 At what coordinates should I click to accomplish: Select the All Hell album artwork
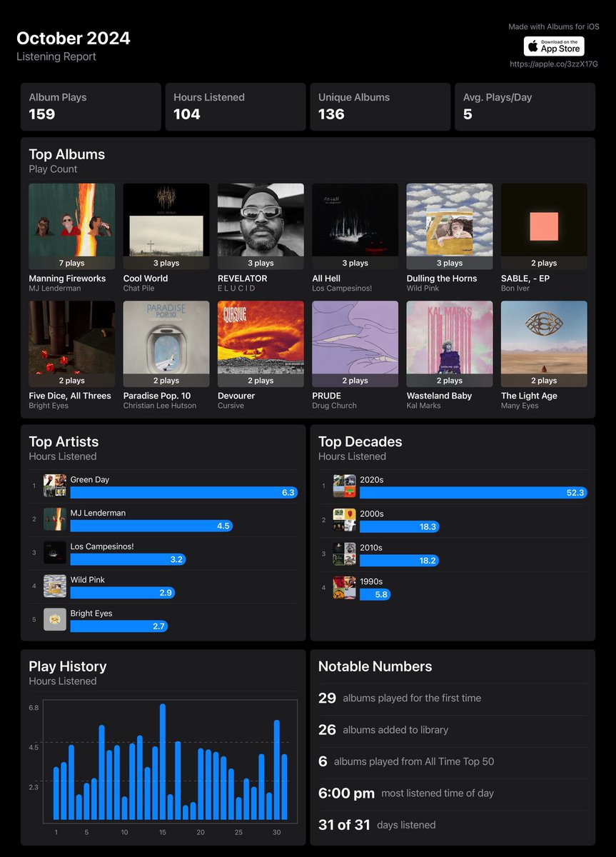pyautogui.click(x=355, y=226)
